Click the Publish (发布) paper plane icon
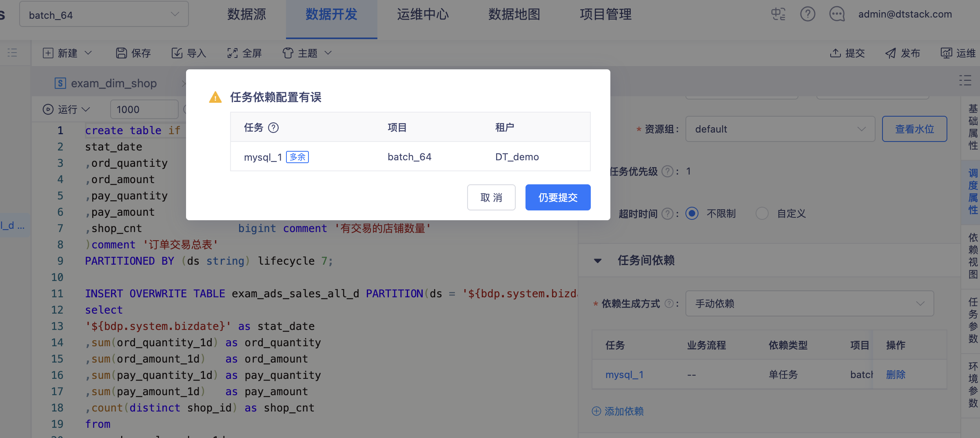This screenshot has width=980, height=438. pyautogui.click(x=891, y=53)
